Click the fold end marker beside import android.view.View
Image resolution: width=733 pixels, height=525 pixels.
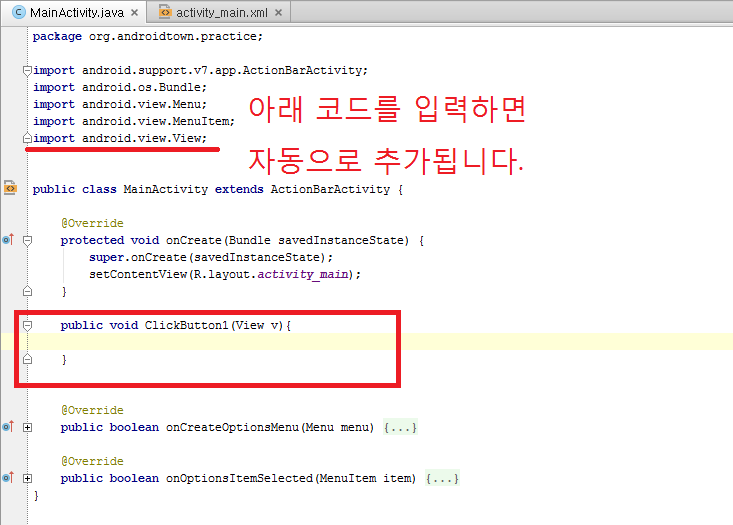click(28, 138)
